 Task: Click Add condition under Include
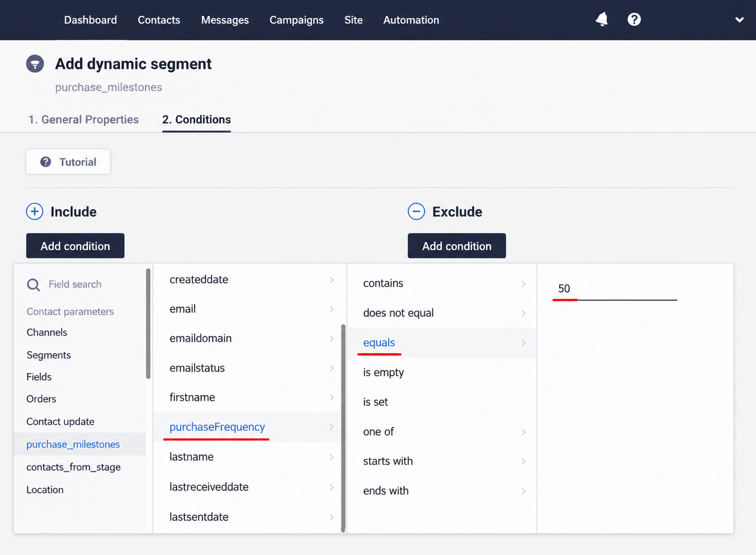tap(75, 246)
